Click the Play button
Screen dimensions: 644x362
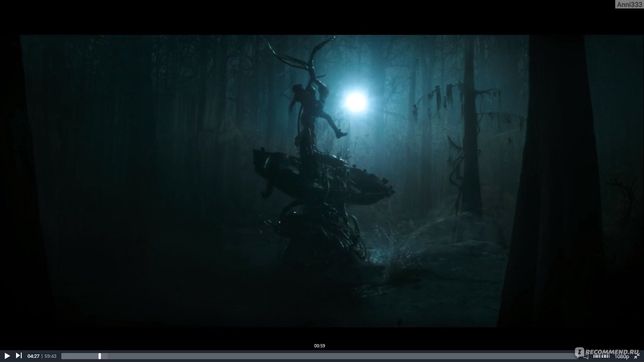pos(7,356)
